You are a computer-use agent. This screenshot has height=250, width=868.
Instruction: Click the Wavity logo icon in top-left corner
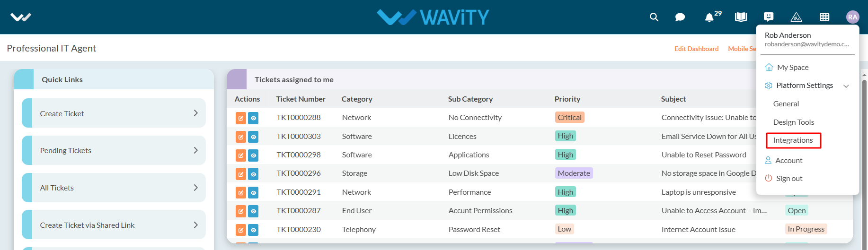click(x=21, y=17)
